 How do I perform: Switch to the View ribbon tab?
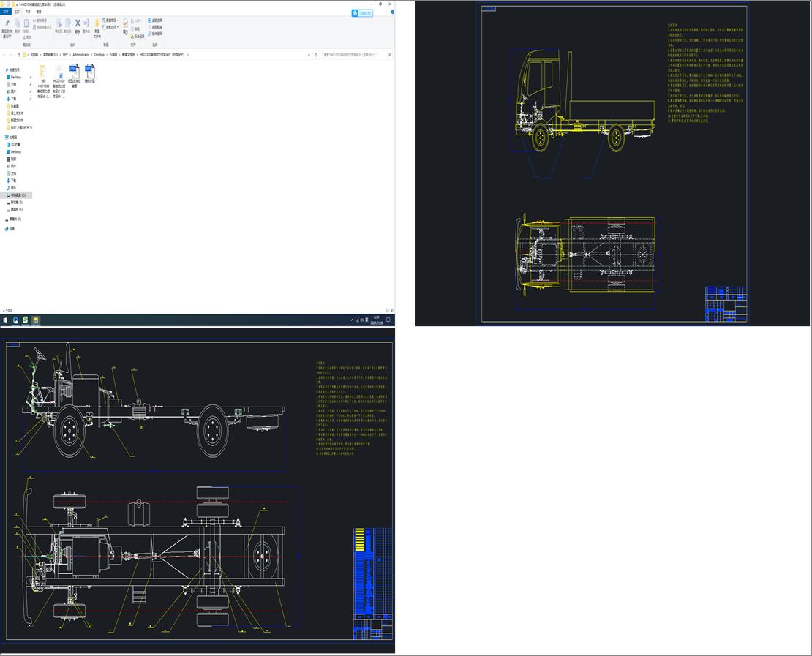coord(39,12)
